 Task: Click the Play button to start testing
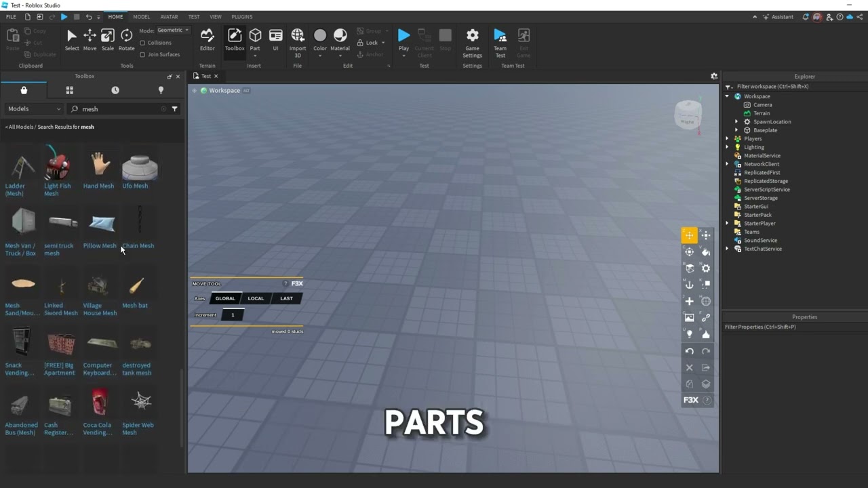click(403, 40)
